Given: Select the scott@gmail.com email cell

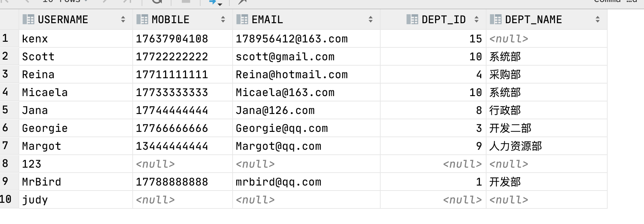Looking at the screenshot, I should (306, 57).
